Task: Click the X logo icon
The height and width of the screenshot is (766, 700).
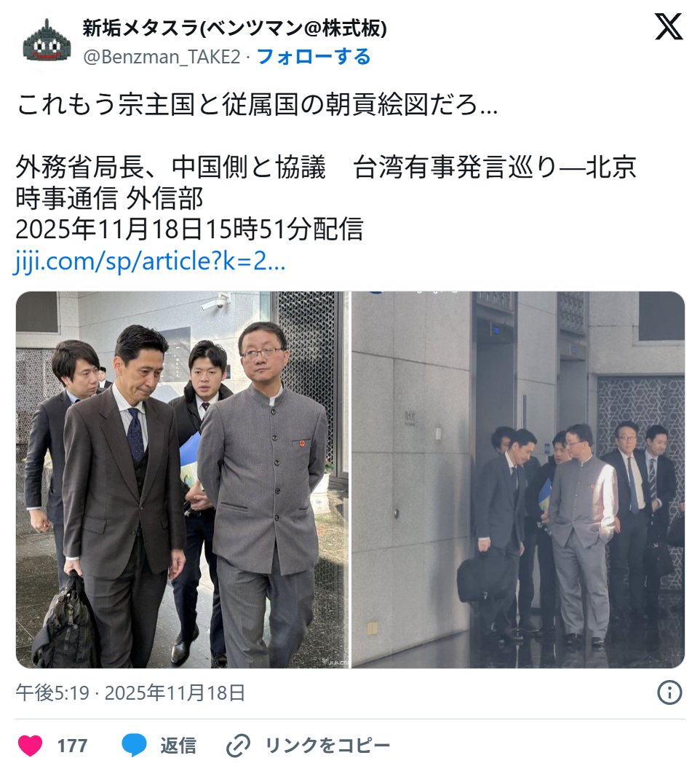Action: click(x=669, y=27)
